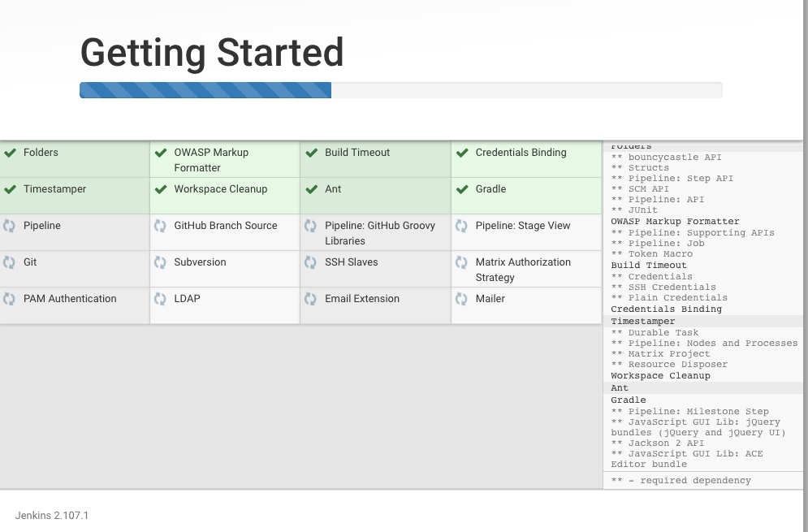808x532 pixels.
Task: Click Plain Credentials log line
Action: [669, 298]
